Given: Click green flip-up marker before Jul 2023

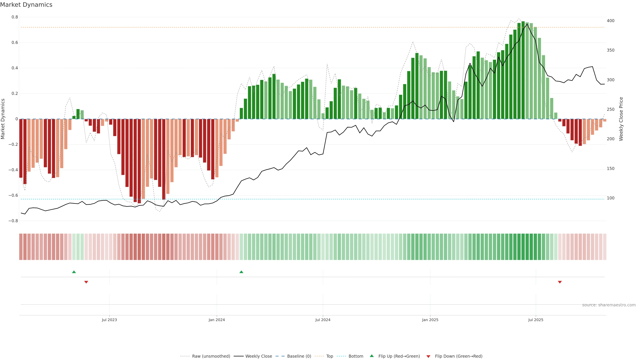Looking at the screenshot, I should (x=74, y=272).
